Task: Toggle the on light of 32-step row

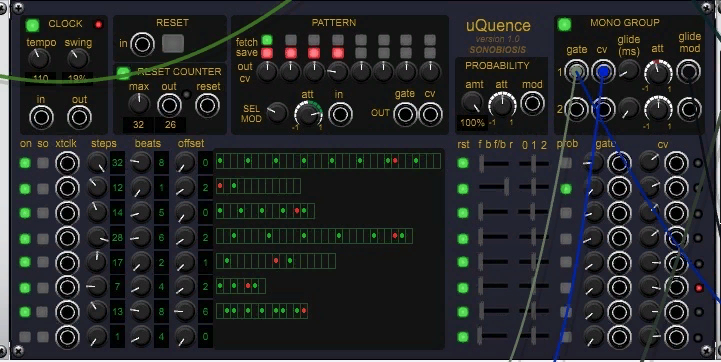Action: [25, 163]
